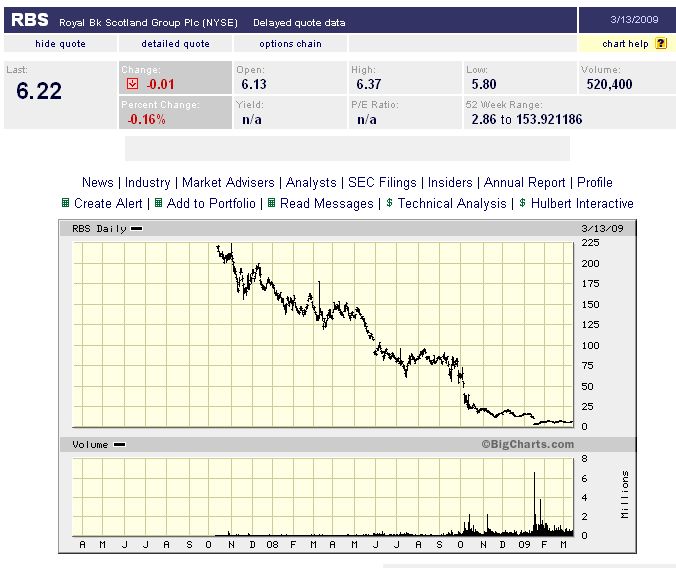Click Add to Portfolio
676x568 pixels.
tap(211, 203)
